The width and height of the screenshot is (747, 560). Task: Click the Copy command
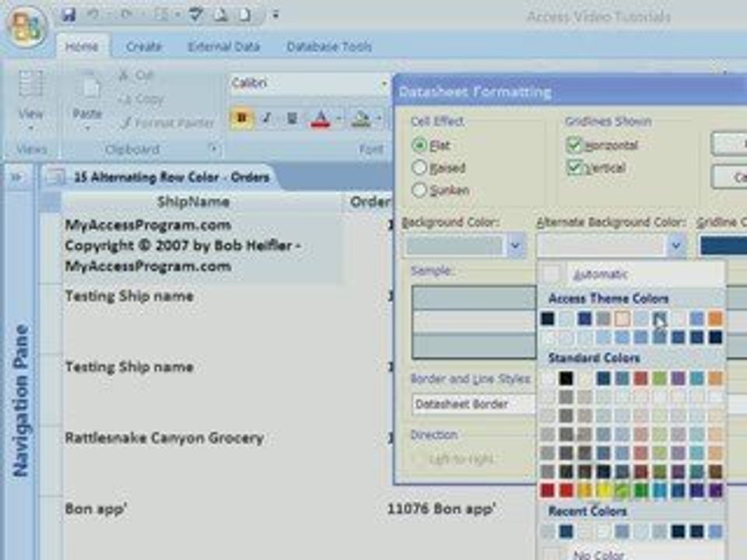141,99
